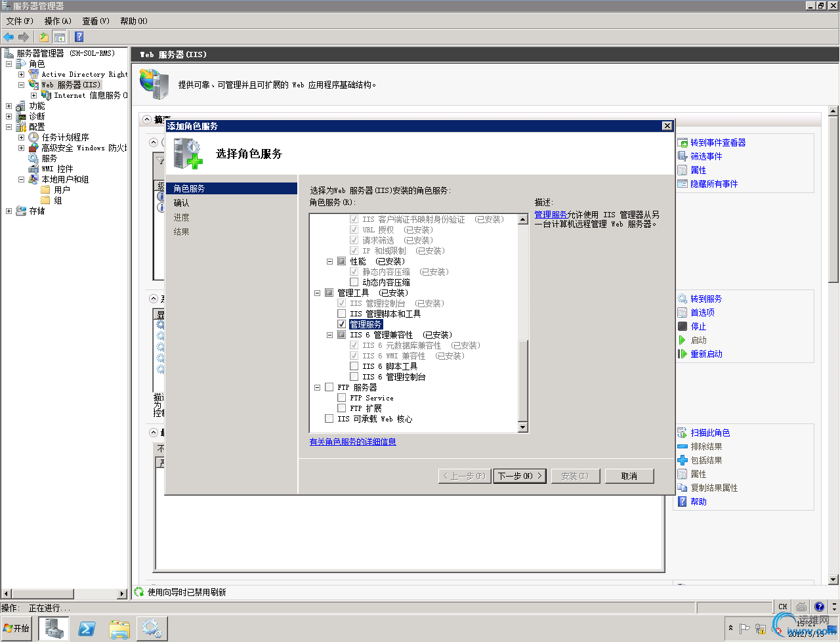Screen dimensions: 840x642
Task: Select 任务计划程序 in left tree
Action: [x=65, y=137]
